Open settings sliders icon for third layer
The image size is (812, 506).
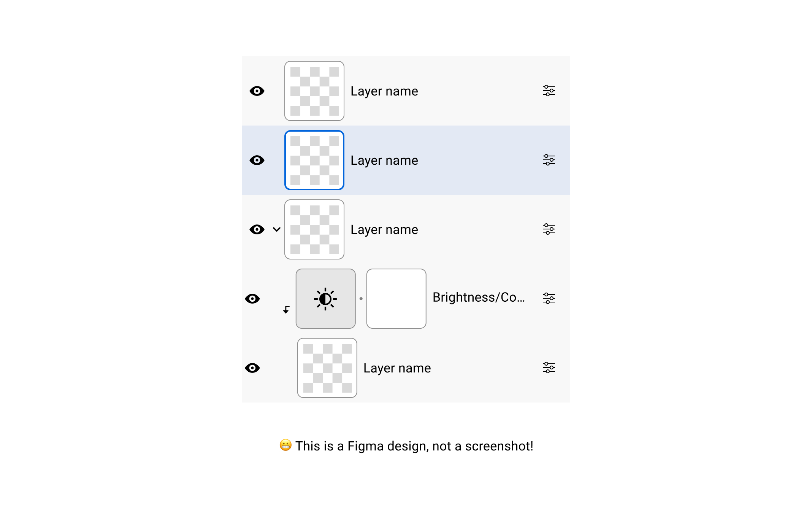pos(549,229)
